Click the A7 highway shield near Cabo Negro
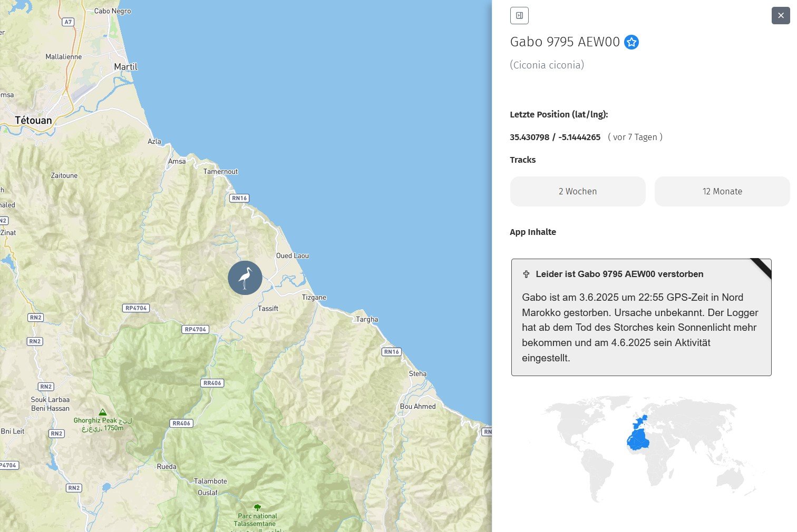Image resolution: width=797 pixels, height=532 pixels. [68, 22]
